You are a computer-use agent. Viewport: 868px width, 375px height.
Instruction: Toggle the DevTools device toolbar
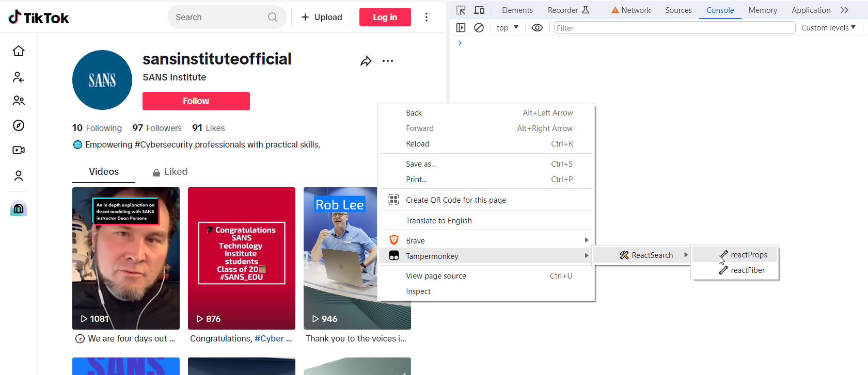pyautogui.click(x=479, y=10)
